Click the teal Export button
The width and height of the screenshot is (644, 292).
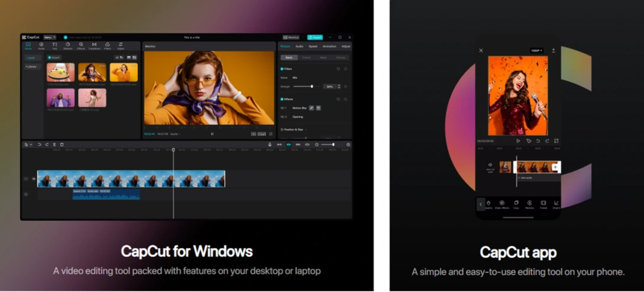pos(315,37)
